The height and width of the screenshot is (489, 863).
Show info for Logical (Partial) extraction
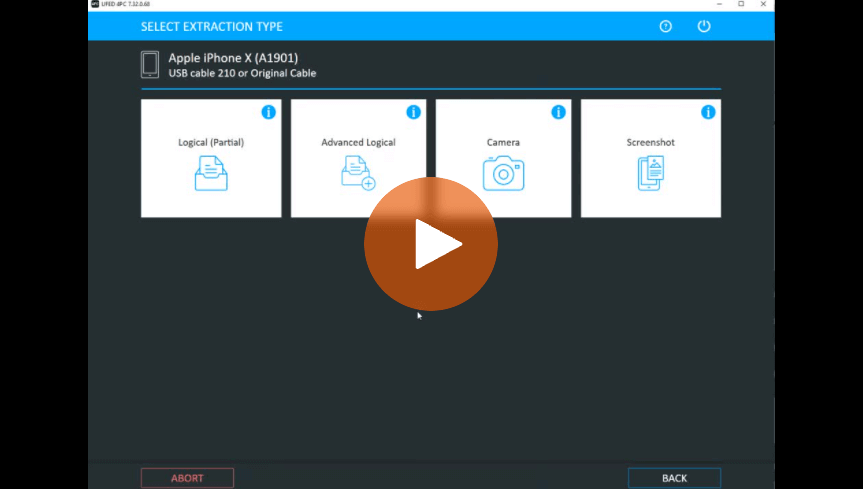pyautogui.click(x=268, y=112)
